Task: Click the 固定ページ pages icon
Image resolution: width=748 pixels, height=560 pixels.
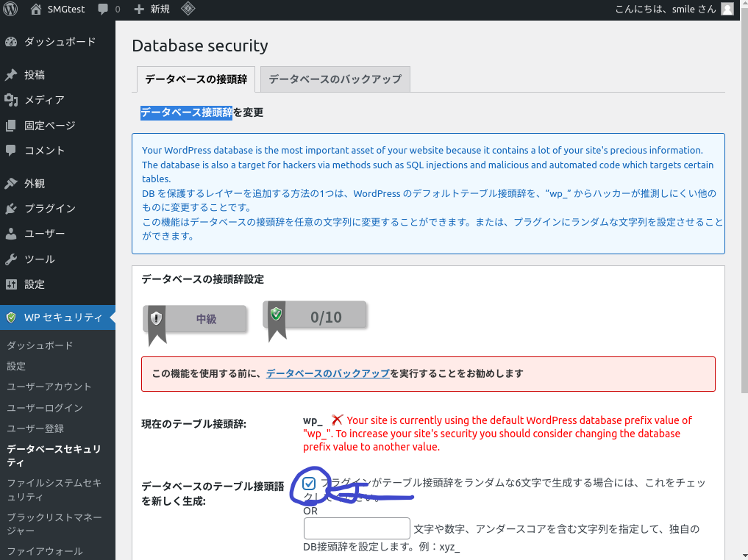Action: tap(11, 126)
